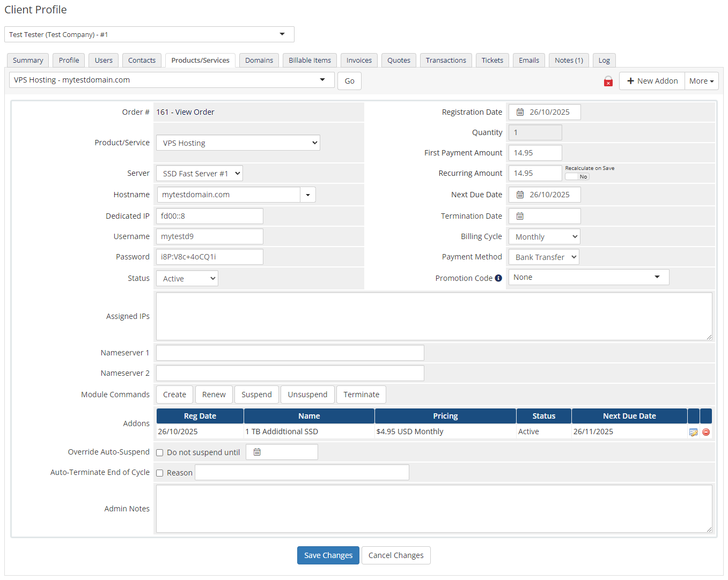
Task: Change the Payment Method selection
Action: pyautogui.click(x=543, y=256)
